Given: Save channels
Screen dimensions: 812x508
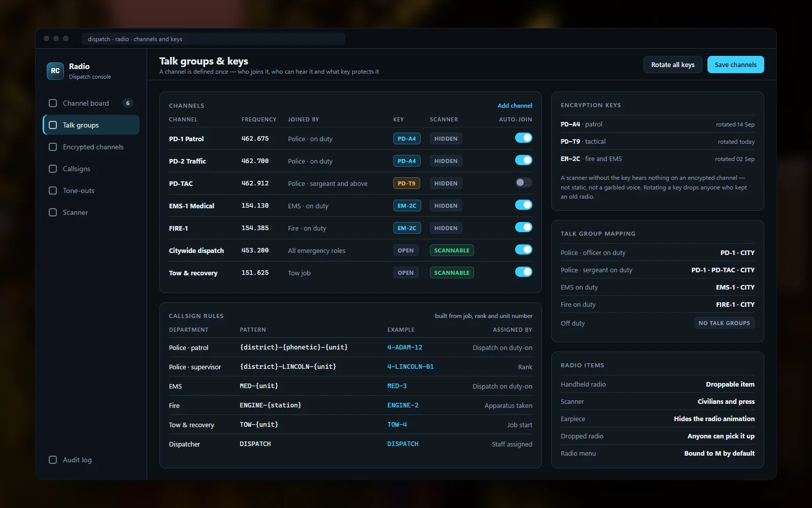Looking at the screenshot, I should click(735, 65).
